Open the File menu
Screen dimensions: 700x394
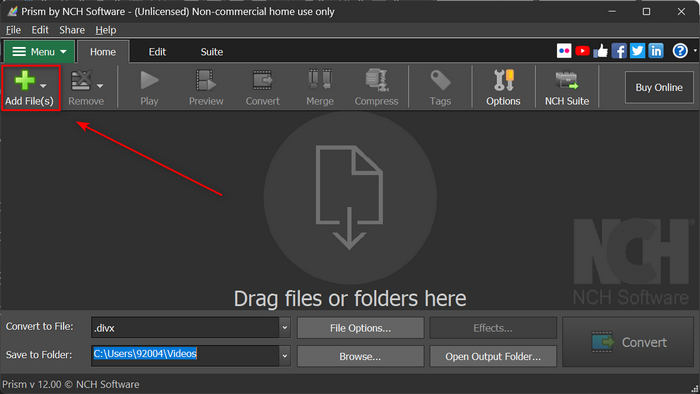point(13,30)
